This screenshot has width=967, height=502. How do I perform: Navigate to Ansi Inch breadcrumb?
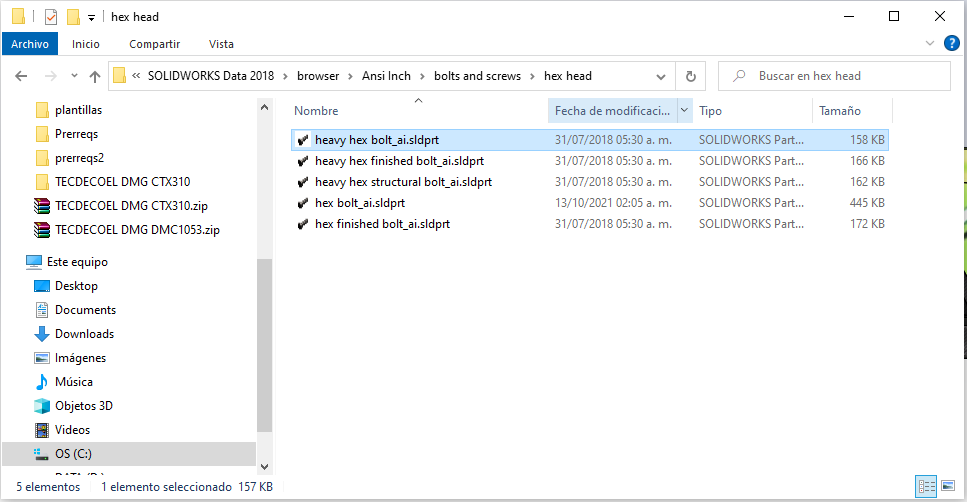386,76
